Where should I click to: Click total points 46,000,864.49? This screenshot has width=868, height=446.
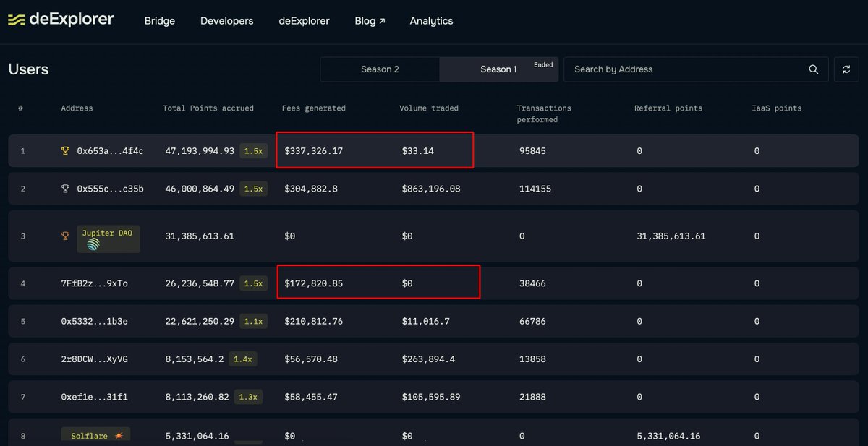click(200, 189)
